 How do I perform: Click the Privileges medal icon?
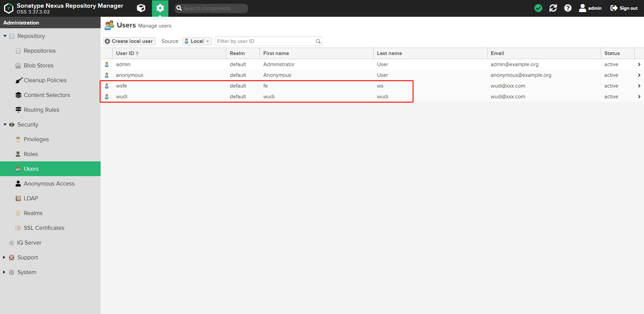(18, 139)
